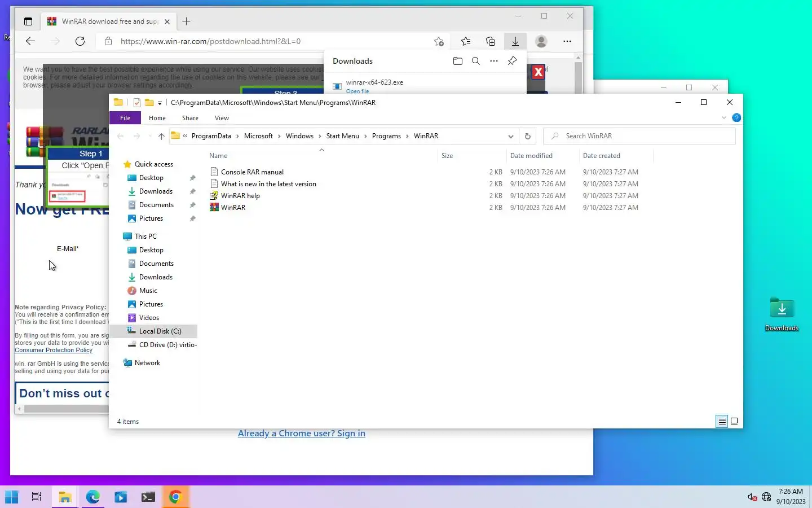Switch to the Home ribbon tab
The height and width of the screenshot is (508, 812).
pyautogui.click(x=157, y=118)
